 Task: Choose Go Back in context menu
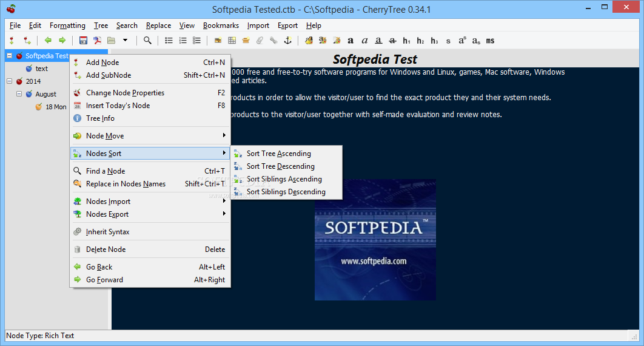click(x=150, y=267)
